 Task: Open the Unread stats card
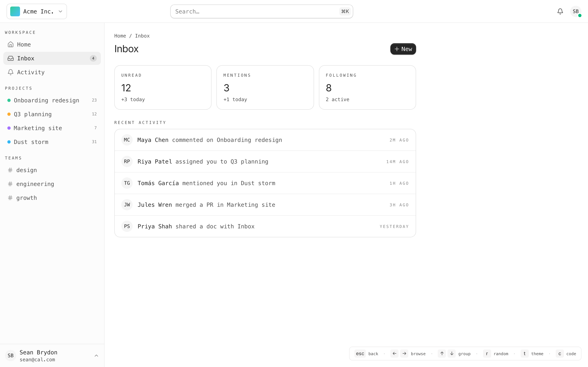(163, 87)
